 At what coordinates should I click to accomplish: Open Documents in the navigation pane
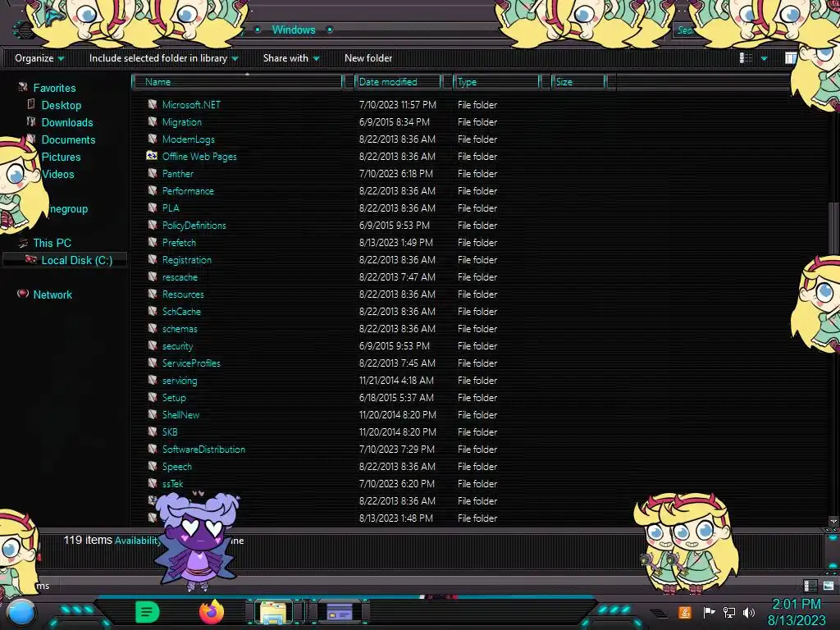tap(68, 139)
